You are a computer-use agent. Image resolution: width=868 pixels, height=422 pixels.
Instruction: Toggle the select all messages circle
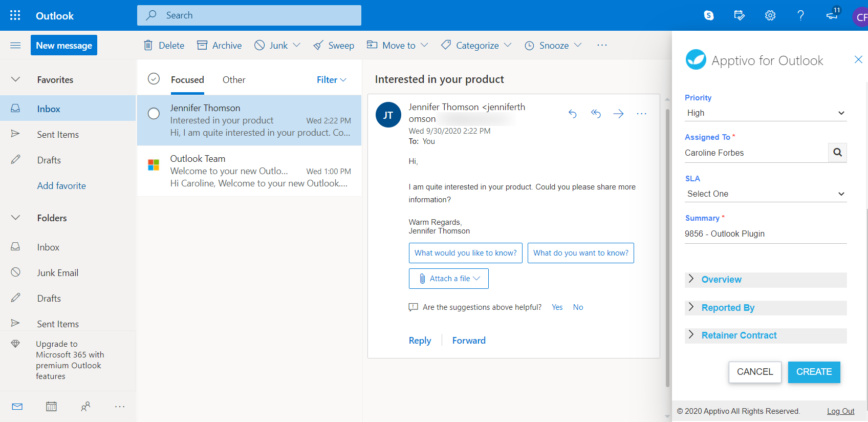154,79
